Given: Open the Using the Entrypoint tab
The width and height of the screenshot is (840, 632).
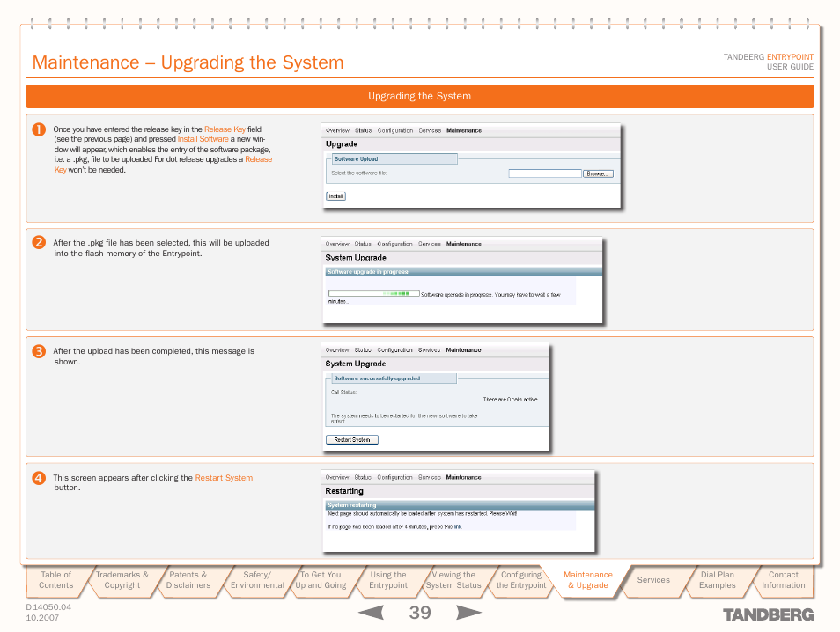Looking at the screenshot, I should tap(387, 580).
